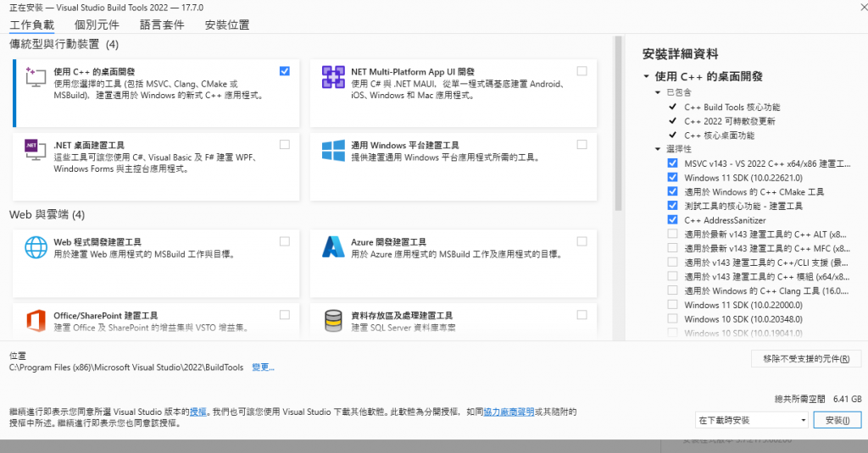Screen dimensions: 868x453
Task: Click the Web 與雲端 (4) section heading
Action: point(47,214)
